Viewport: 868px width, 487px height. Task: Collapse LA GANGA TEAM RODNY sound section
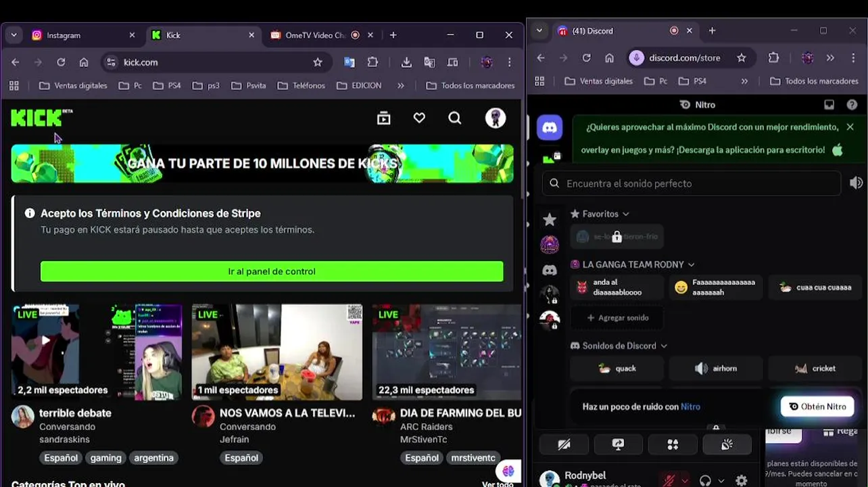[x=691, y=264]
